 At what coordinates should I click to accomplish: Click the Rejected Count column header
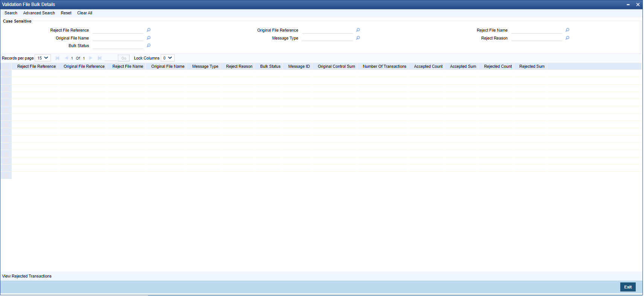[x=498, y=66]
